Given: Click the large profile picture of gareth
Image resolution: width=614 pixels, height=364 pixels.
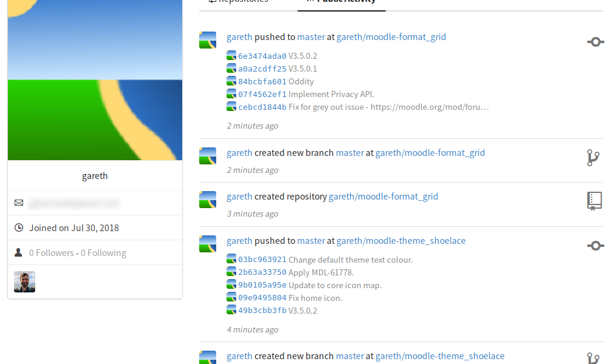Looking at the screenshot, I should [95, 79].
